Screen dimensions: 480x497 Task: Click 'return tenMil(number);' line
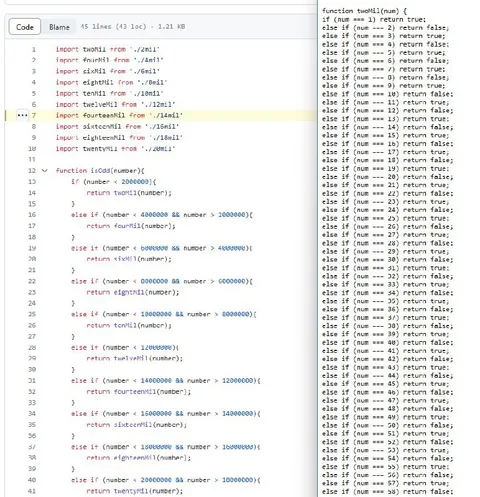(129, 325)
